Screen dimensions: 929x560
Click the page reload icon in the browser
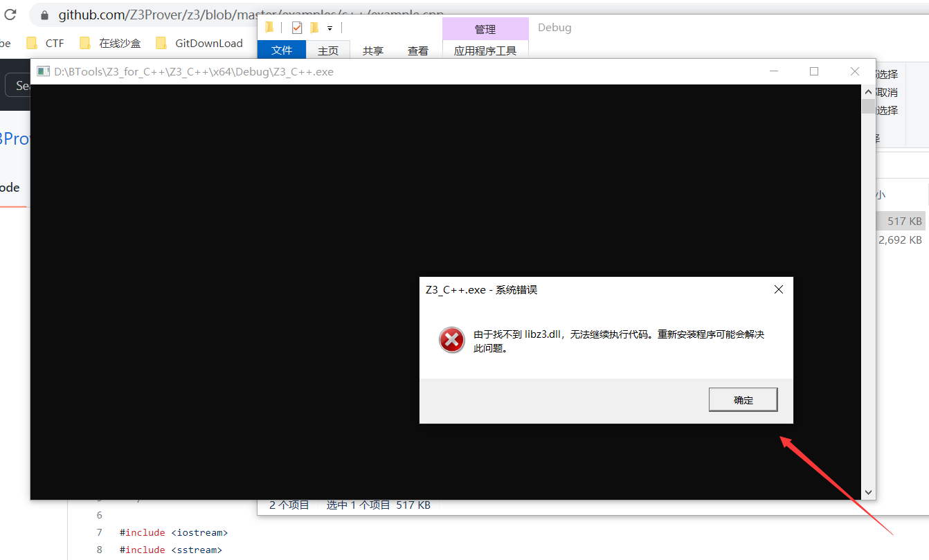pos(9,15)
